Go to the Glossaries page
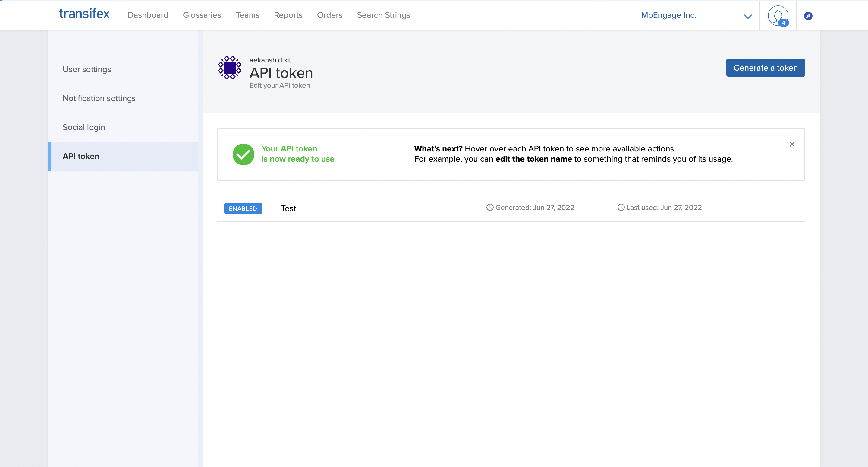Image resolution: width=868 pixels, height=467 pixels. click(x=202, y=15)
